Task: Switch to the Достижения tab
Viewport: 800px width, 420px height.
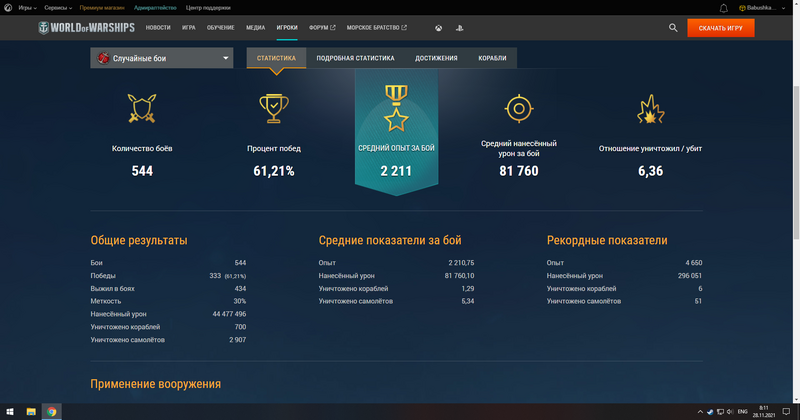Action: pyautogui.click(x=436, y=58)
